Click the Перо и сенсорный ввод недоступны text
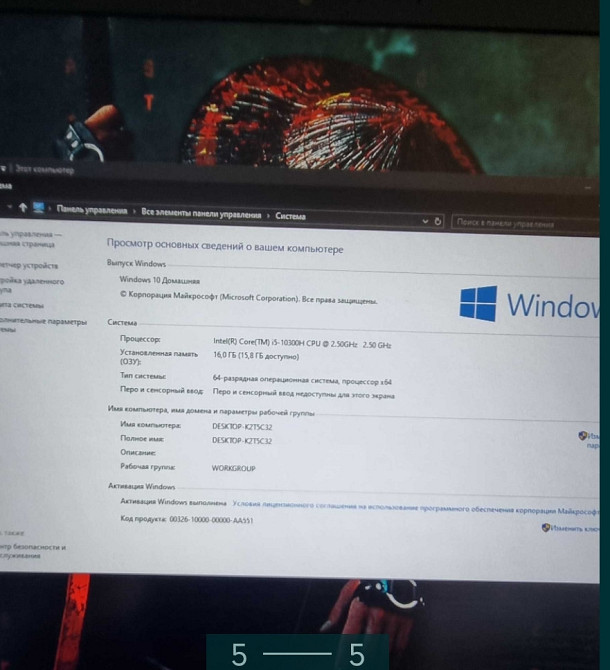The height and width of the screenshot is (670, 610). [303, 394]
